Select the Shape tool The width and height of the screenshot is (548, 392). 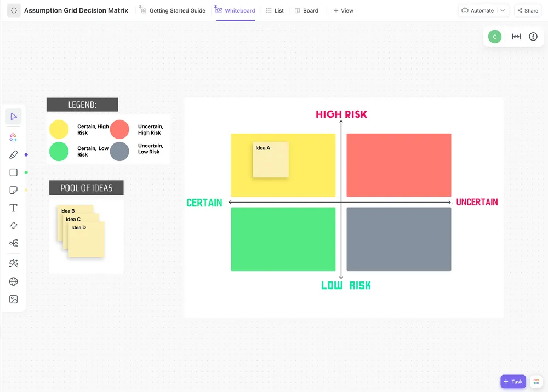[x=13, y=172]
